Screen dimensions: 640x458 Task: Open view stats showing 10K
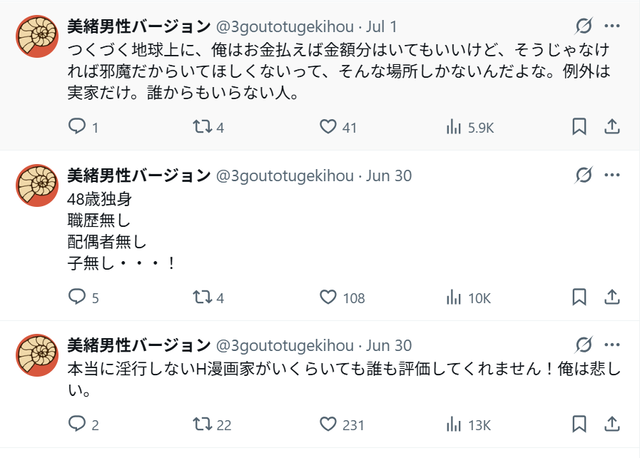(x=453, y=297)
